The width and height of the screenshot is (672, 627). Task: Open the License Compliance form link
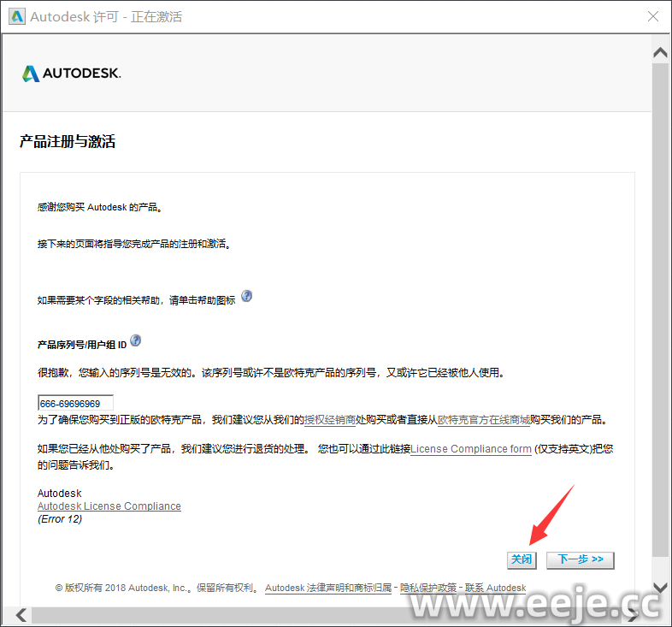tap(471, 449)
